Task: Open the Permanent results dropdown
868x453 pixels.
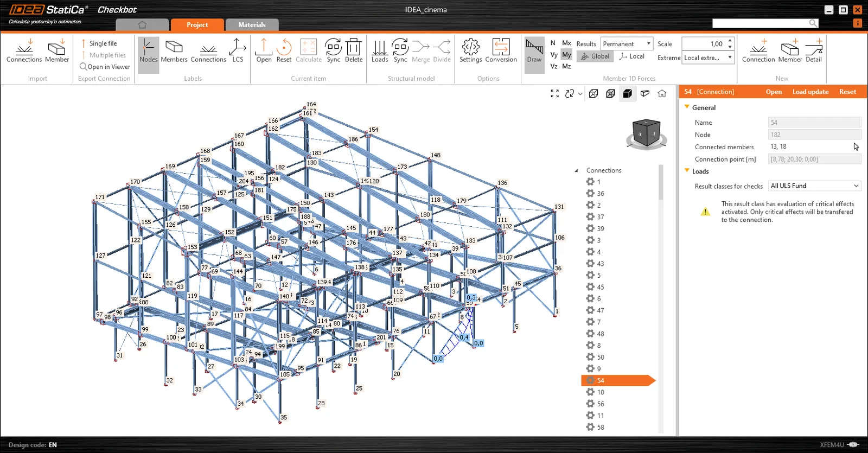Action: point(627,43)
